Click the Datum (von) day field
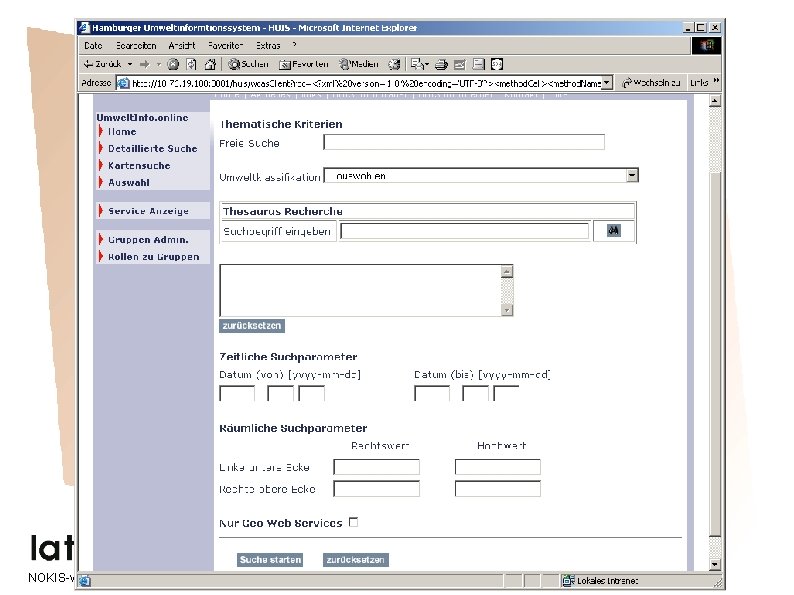This screenshot has height=595, width=794. click(311, 393)
